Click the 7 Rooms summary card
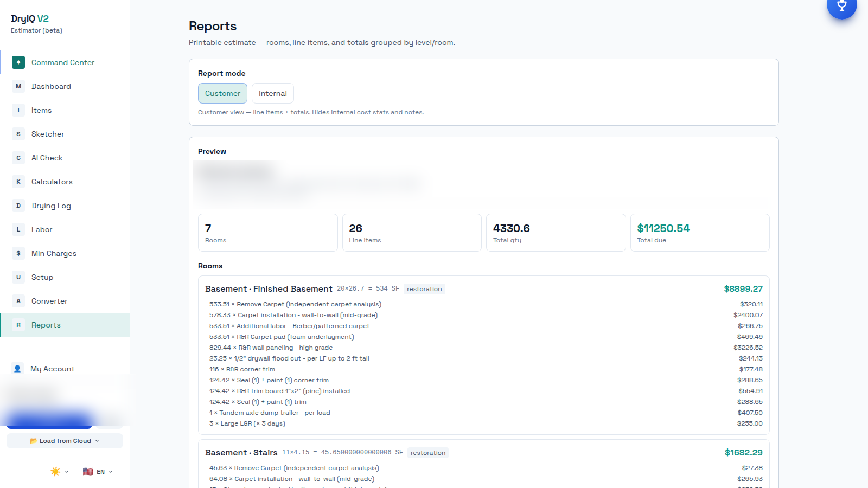 (267, 233)
